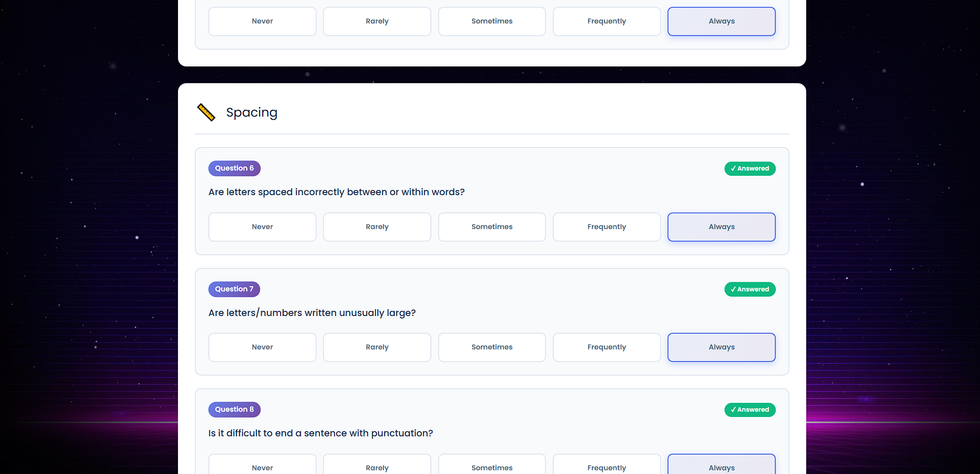Pick Sometimes for Question 6

coord(492,227)
